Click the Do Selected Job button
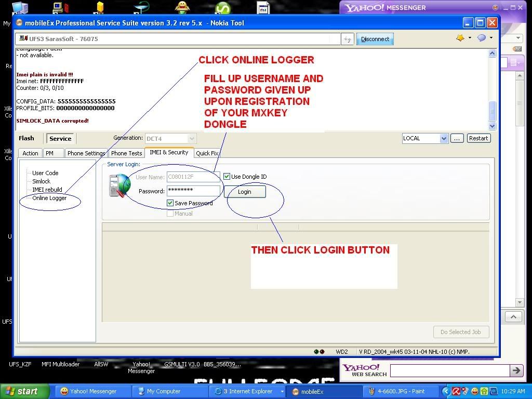Viewport: 532px width, 399px height. point(461,332)
